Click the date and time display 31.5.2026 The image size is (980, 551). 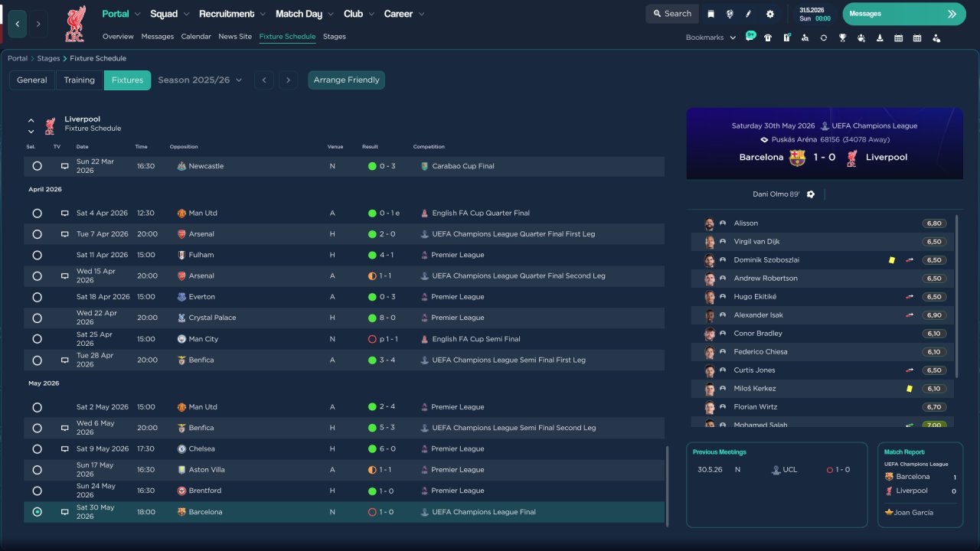[815, 14]
